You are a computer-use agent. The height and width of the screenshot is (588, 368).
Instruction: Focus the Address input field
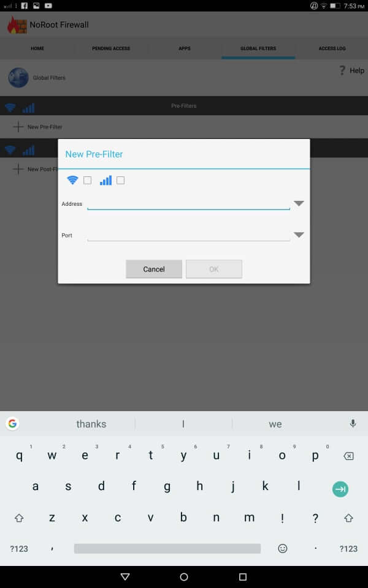point(188,203)
